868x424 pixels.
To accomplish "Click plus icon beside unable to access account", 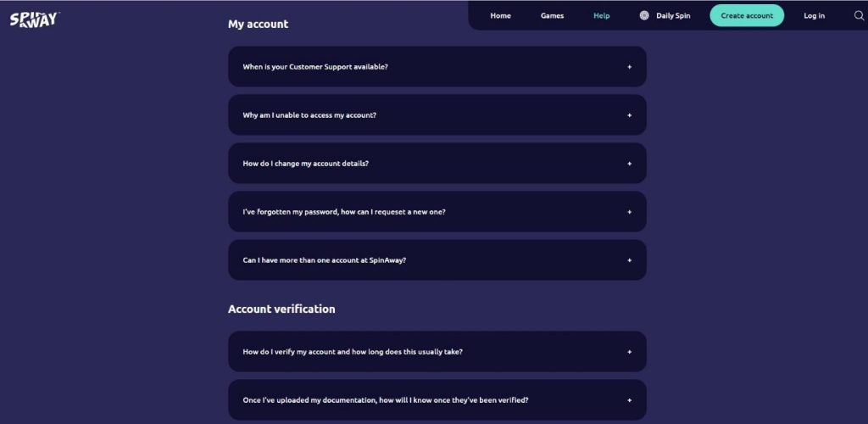I will [x=629, y=115].
